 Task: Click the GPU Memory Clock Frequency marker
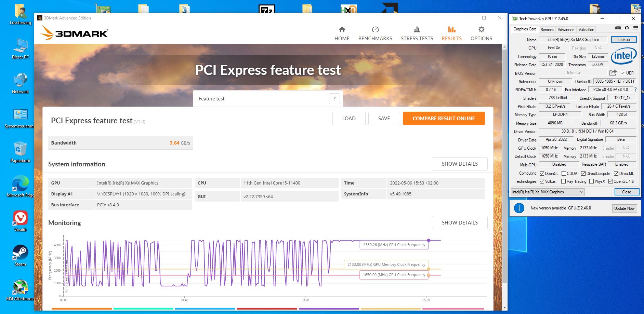click(429, 269)
